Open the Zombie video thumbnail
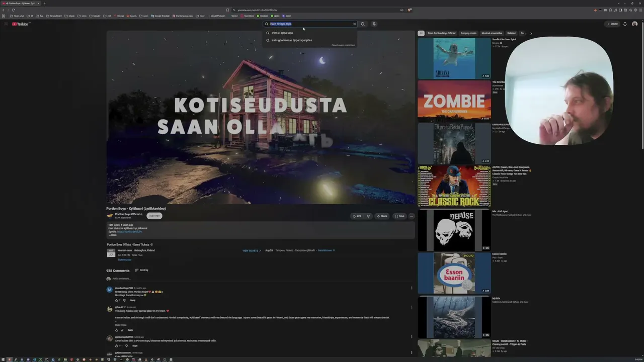The image size is (644, 362). [454, 101]
